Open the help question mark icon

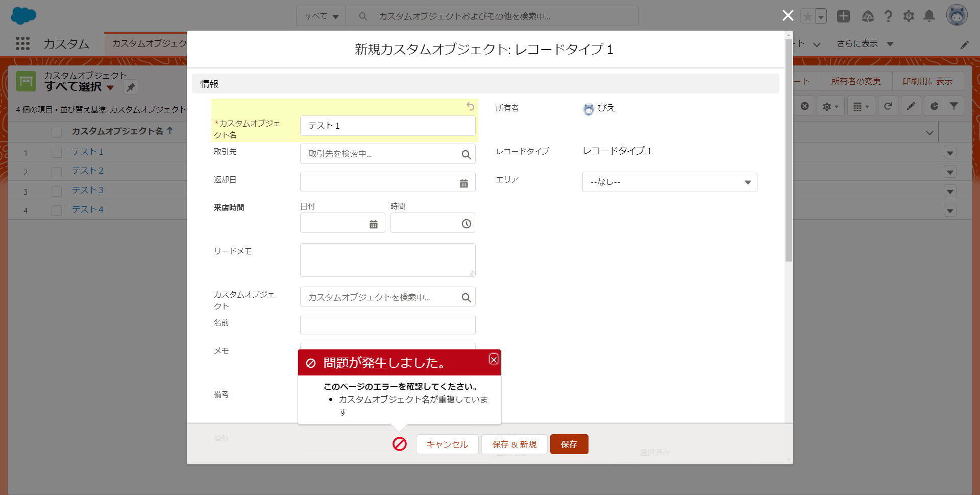coord(888,16)
